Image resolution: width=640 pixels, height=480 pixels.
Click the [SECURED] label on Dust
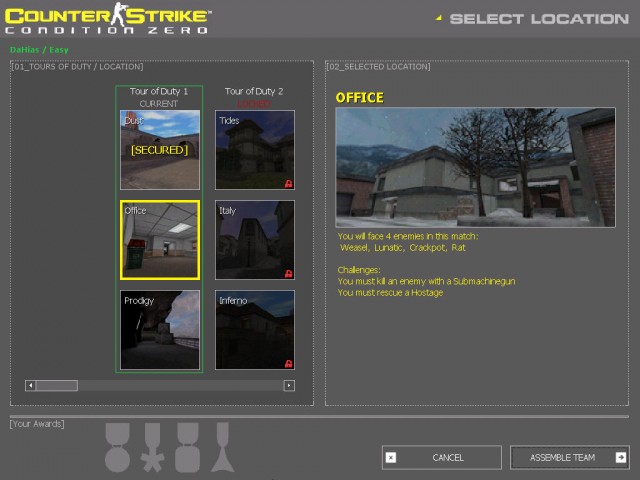160,150
